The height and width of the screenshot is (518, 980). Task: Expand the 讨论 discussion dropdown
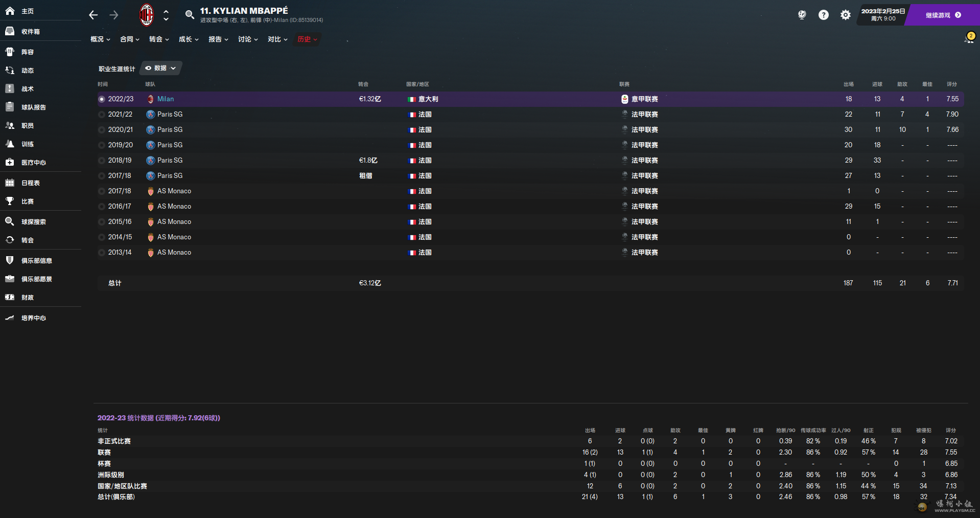point(248,39)
